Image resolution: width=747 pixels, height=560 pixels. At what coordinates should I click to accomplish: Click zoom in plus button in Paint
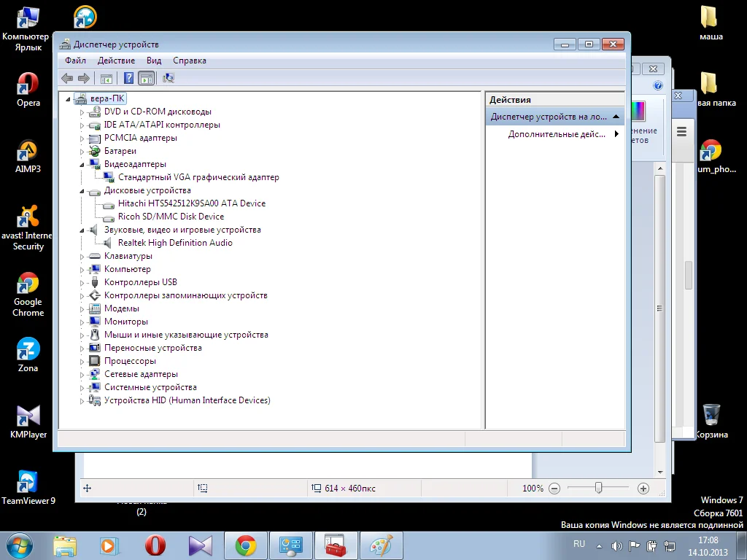643,489
